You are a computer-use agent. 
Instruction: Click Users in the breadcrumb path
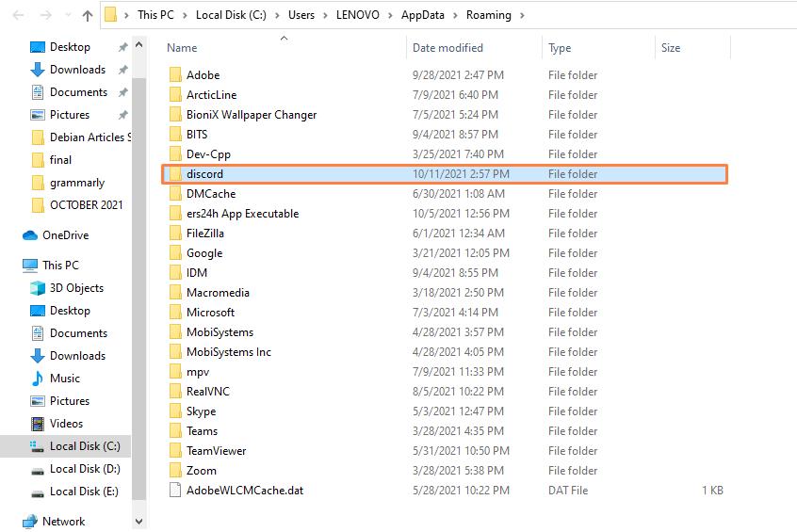[x=303, y=15]
